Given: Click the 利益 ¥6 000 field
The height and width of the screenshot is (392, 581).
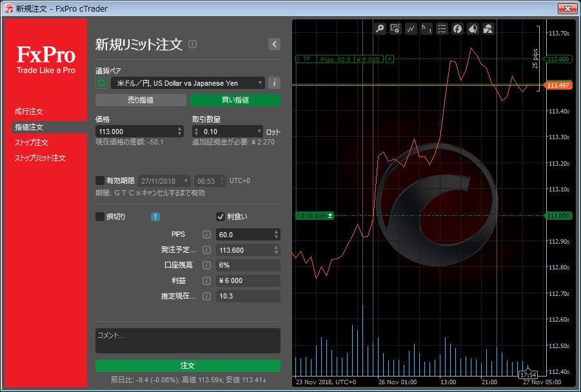Looking at the screenshot, I should click(248, 281).
